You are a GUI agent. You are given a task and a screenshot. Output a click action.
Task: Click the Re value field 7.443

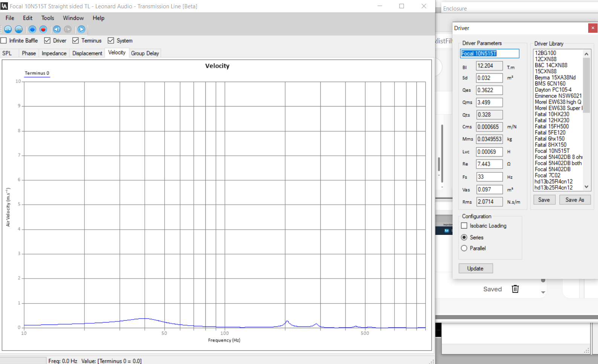tap(489, 164)
